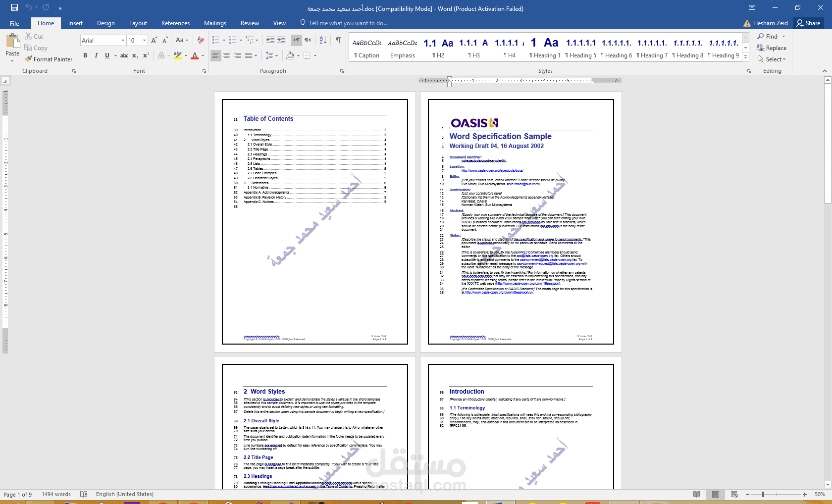The height and width of the screenshot is (504, 832).
Task: Expand the Styles gallery with the More arrow
Action: point(746,58)
